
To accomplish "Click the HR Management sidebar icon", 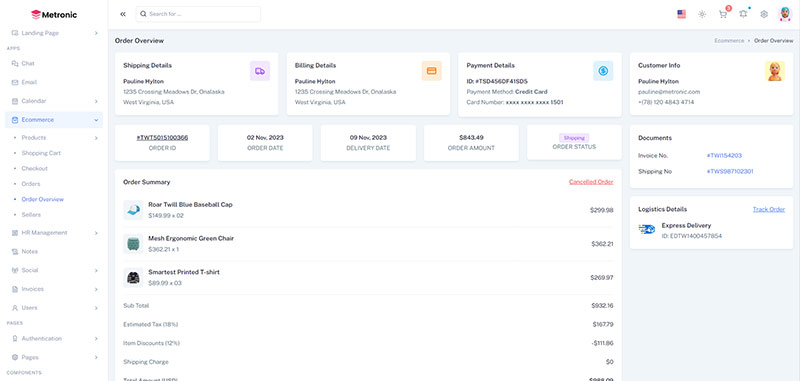I will tap(15, 233).
